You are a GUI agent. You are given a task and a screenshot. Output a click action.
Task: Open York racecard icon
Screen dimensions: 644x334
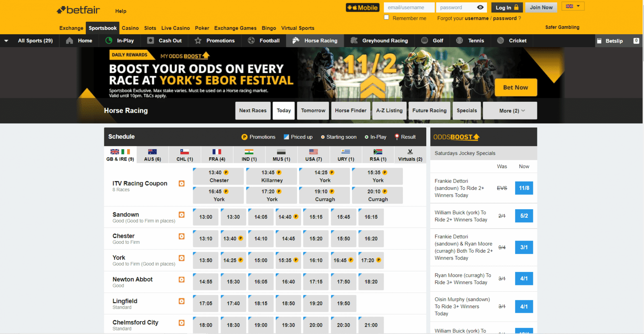click(182, 258)
